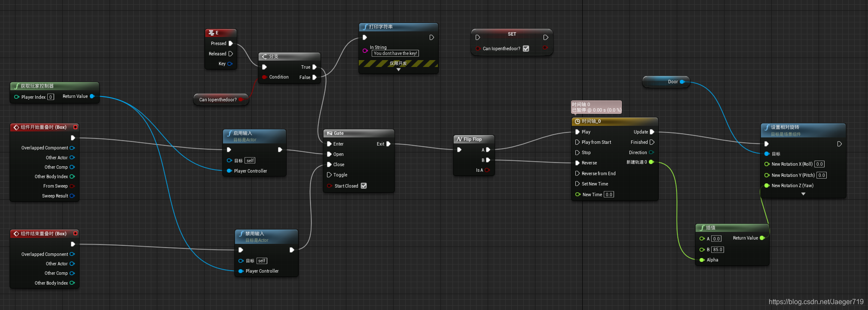
Task: Click the 启用输入 exec output pin
Action: (x=280, y=150)
